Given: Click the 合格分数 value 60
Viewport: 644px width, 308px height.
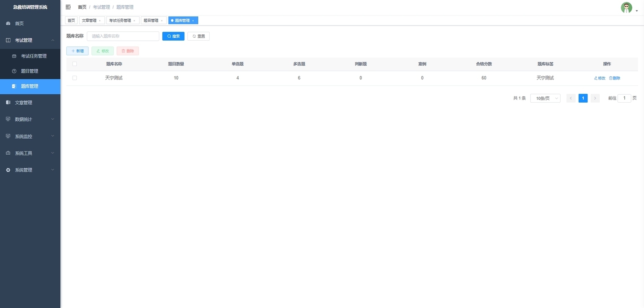Looking at the screenshot, I should click(484, 78).
